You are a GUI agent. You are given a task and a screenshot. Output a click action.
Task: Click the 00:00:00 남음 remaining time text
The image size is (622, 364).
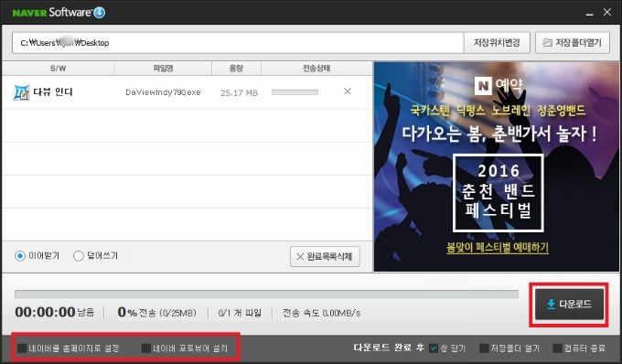[x=55, y=312]
